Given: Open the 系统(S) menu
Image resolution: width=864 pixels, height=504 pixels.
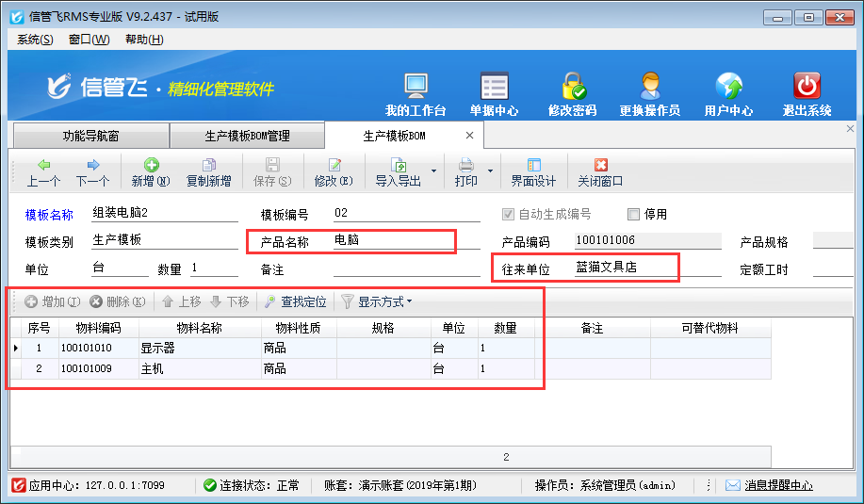Looking at the screenshot, I should click(x=35, y=39).
